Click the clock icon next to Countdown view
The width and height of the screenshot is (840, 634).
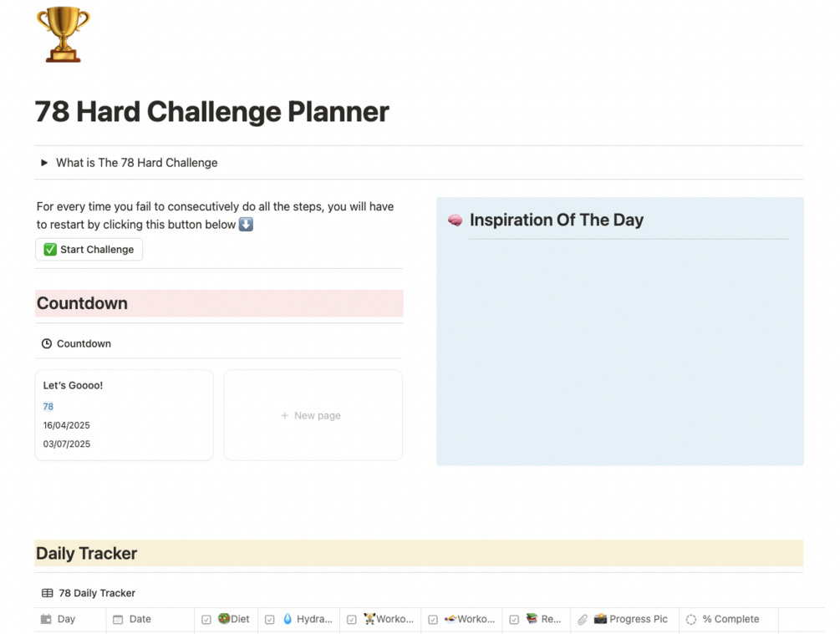pos(47,343)
